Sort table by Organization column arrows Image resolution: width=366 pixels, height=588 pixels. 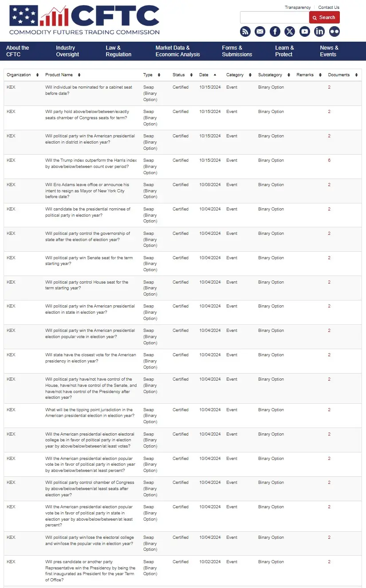37,75
